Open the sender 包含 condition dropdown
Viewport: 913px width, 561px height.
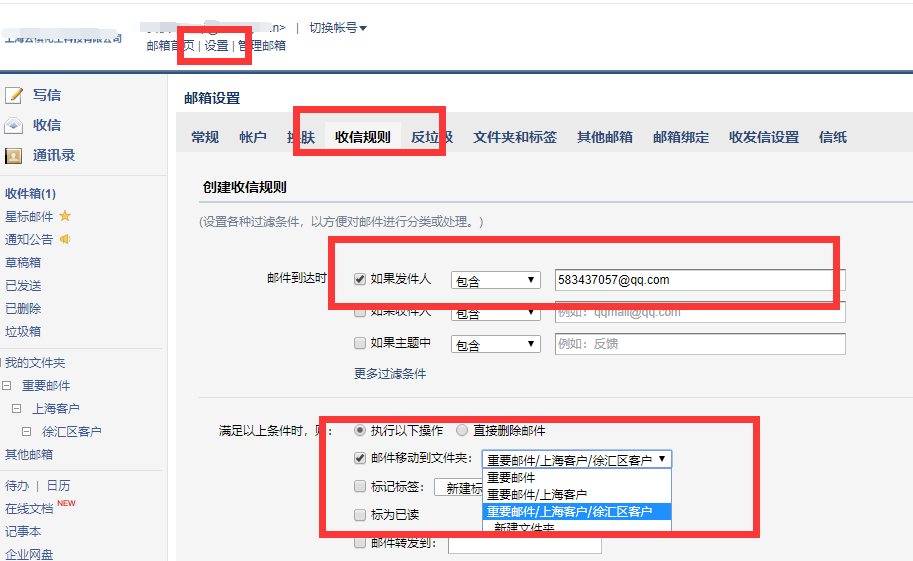(x=496, y=281)
